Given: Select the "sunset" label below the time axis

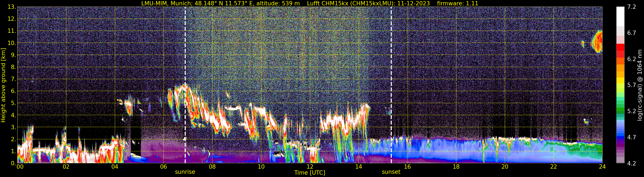Looking at the screenshot, I should 391,172.
